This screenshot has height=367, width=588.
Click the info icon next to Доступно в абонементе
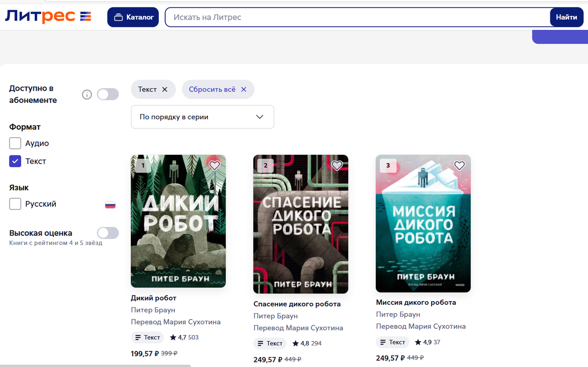point(87,95)
